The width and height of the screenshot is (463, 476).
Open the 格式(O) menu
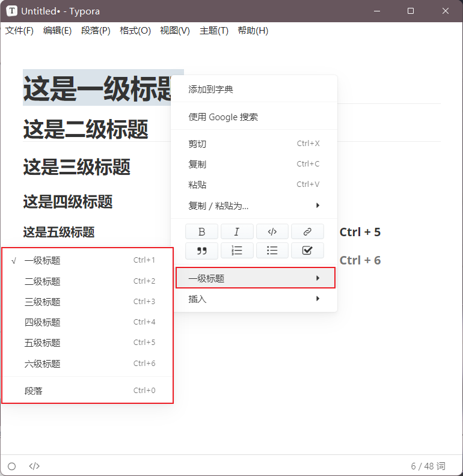(135, 31)
